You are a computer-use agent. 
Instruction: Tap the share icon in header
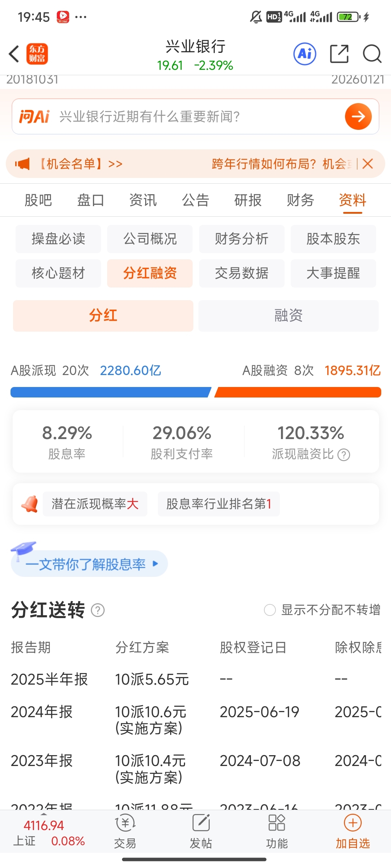coord(339,54)
